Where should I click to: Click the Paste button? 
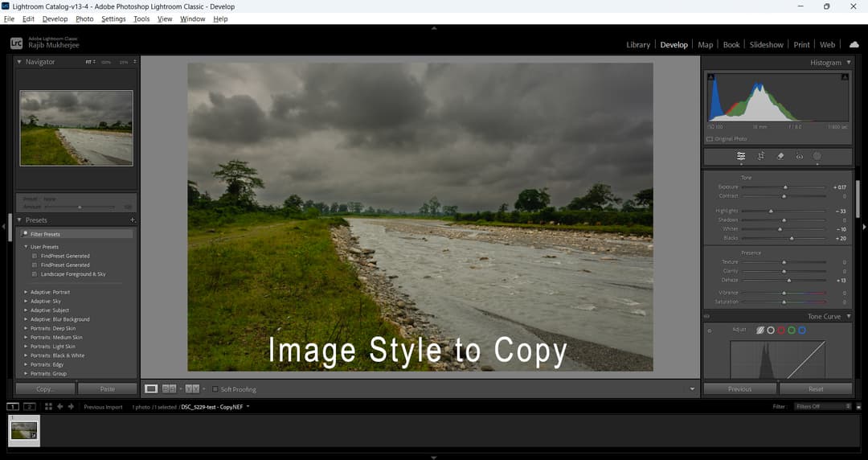(x=108, y=389)
